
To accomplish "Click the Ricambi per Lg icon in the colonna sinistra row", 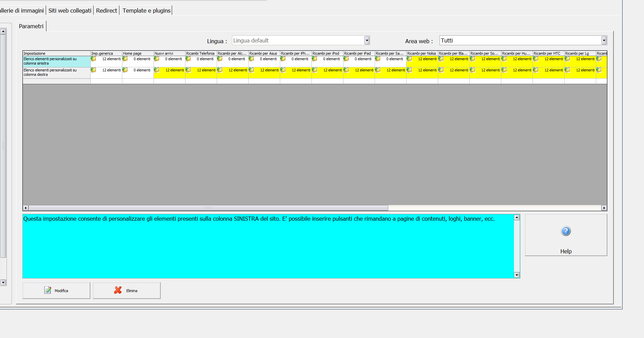I will click(567, 59).
